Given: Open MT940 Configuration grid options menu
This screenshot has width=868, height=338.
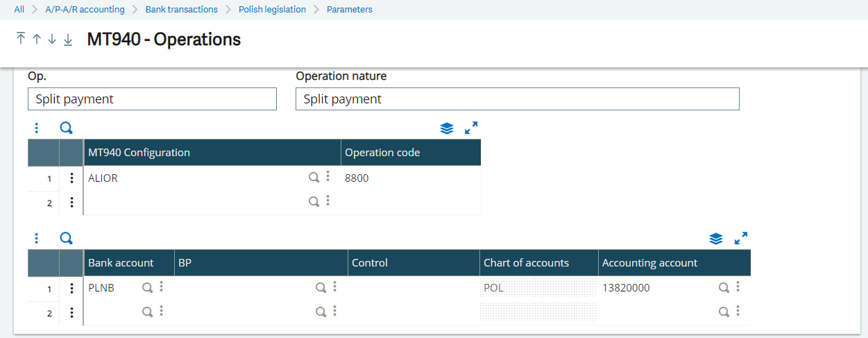Looking at the screenshot, I should click(x=37, y=128).
